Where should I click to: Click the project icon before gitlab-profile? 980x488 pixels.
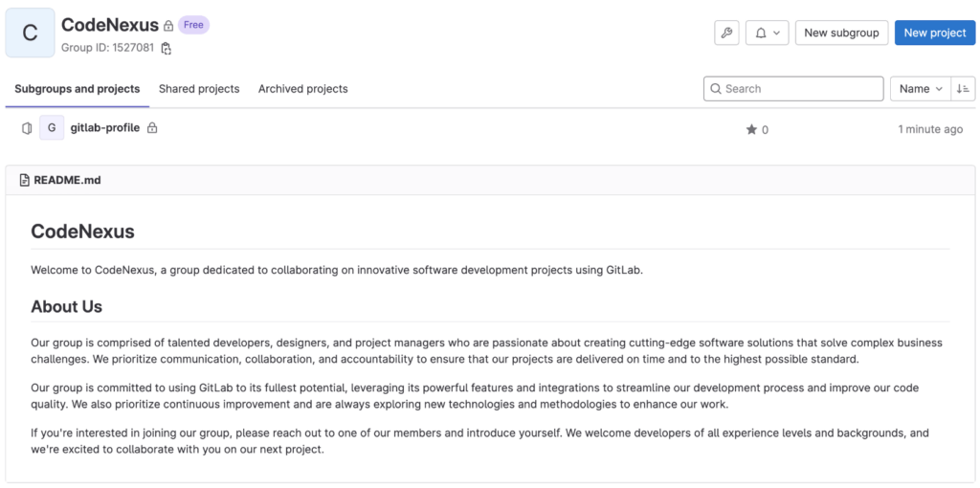26,128
